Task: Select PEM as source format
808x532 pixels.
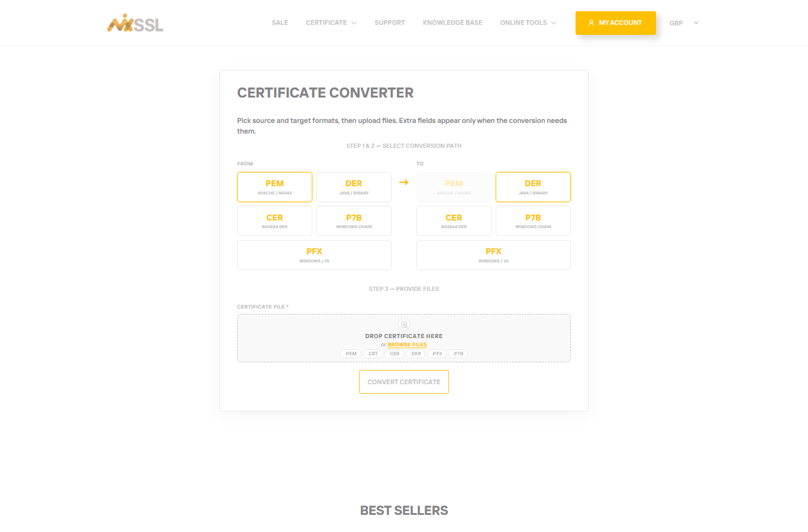Action: [274, 187]
